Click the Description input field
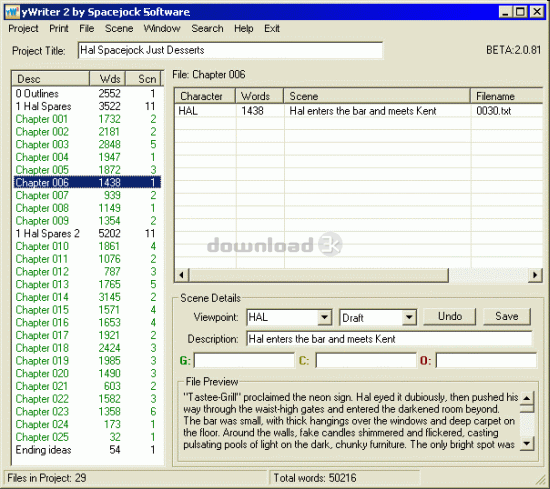The height and width of the screenshot is (489, 550). click(389, 339)
